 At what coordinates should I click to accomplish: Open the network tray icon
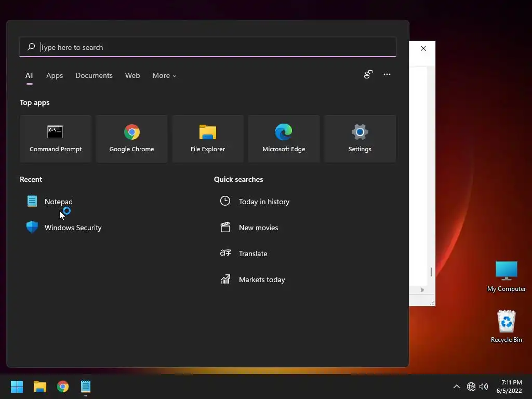[x=471, y=387]
